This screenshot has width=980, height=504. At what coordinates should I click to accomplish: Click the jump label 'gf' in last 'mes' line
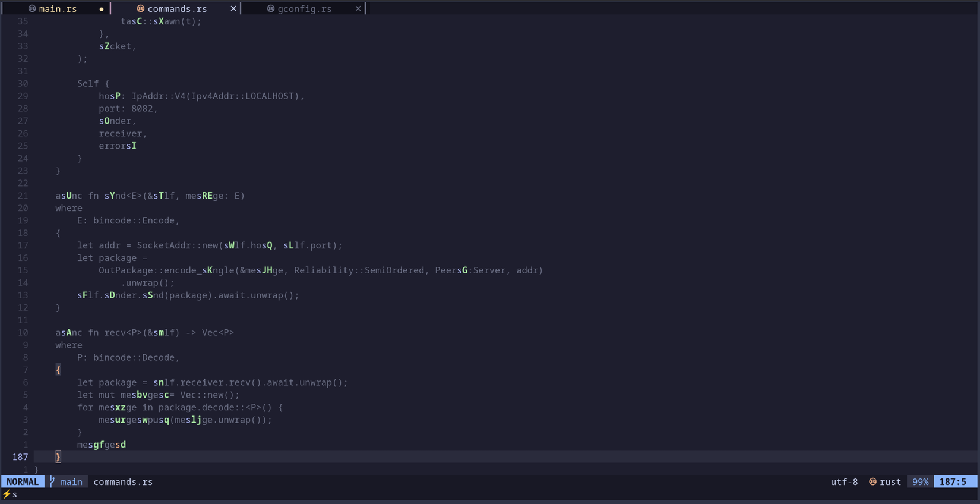(99, 445)
